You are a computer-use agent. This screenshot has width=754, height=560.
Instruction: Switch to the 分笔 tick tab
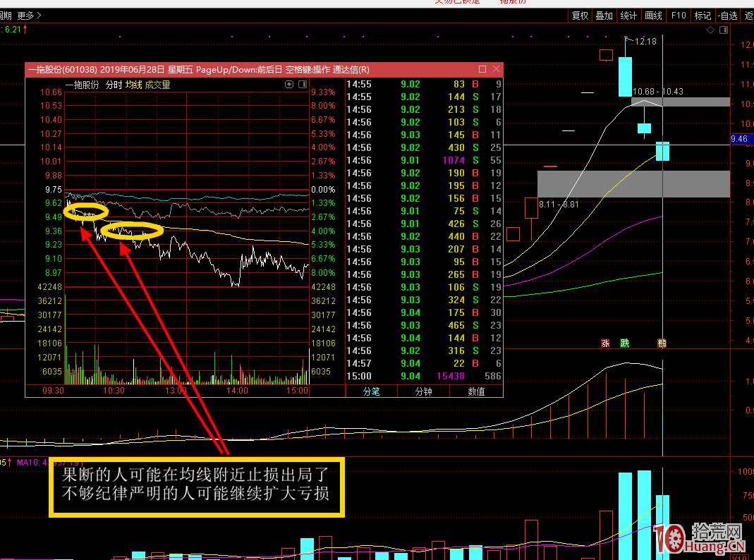[371, 391]
